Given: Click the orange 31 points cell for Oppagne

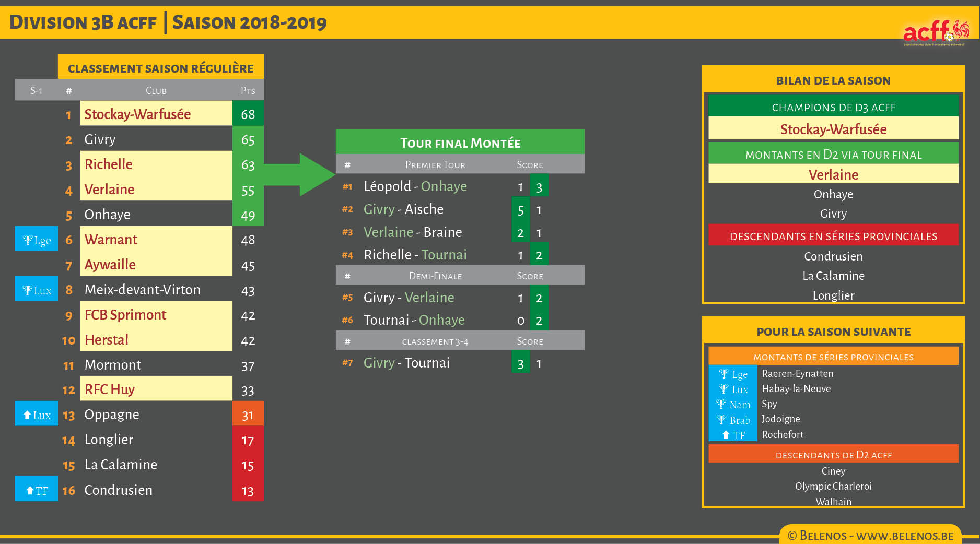Looking at the screenshot, I should click(x=248, y=415).
